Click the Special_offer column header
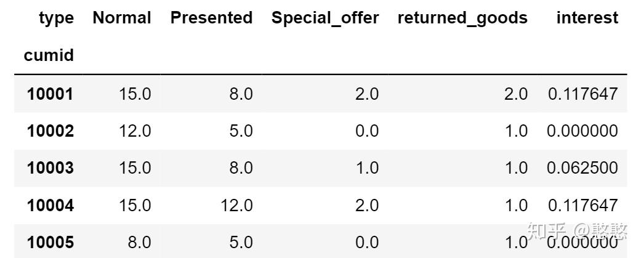Viewport: 644px width, 258px height. pos(325,18)
